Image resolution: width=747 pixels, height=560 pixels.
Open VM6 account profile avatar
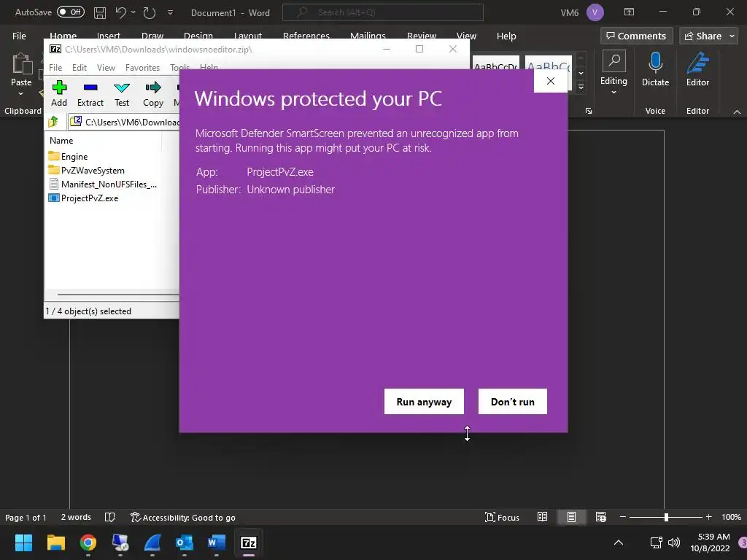(x=595, y=12)
